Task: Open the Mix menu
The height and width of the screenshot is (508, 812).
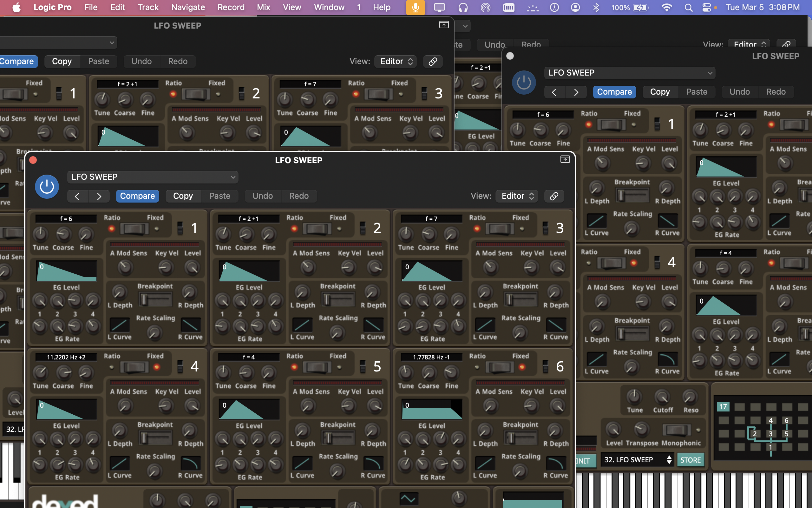Action: pos(263,7)
